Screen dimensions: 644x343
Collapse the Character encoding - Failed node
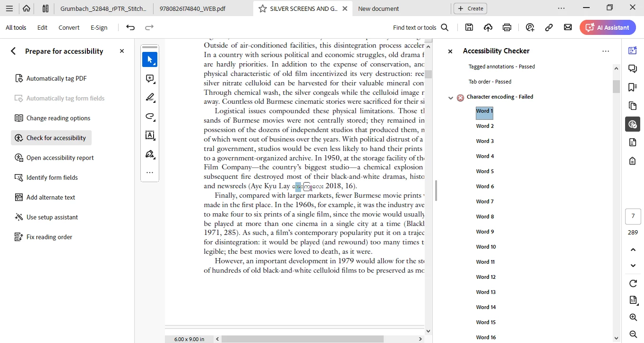(451, 98)
